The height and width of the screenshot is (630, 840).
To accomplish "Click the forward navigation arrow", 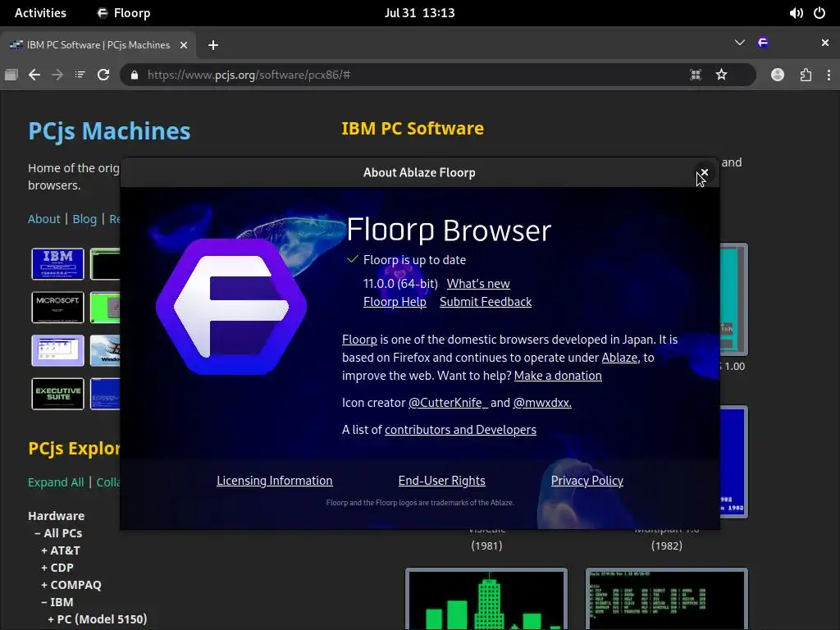I will 57,75.
